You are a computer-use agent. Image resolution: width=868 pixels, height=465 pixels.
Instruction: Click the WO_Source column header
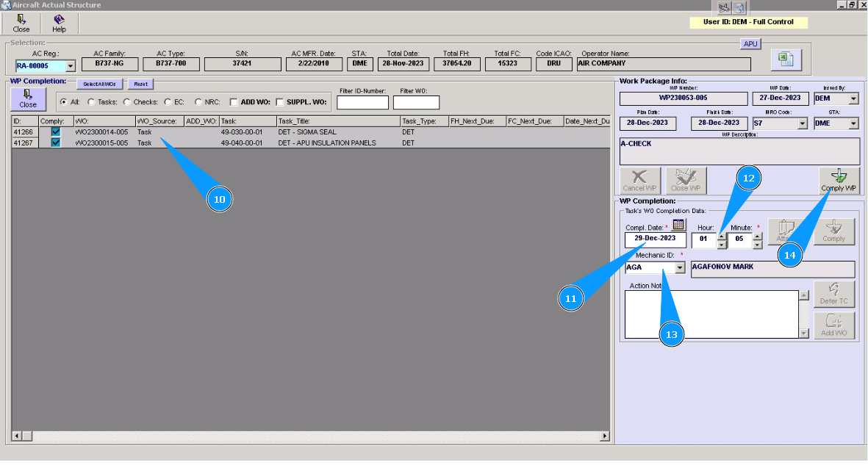pyautogui.click(x=160, y=121)
